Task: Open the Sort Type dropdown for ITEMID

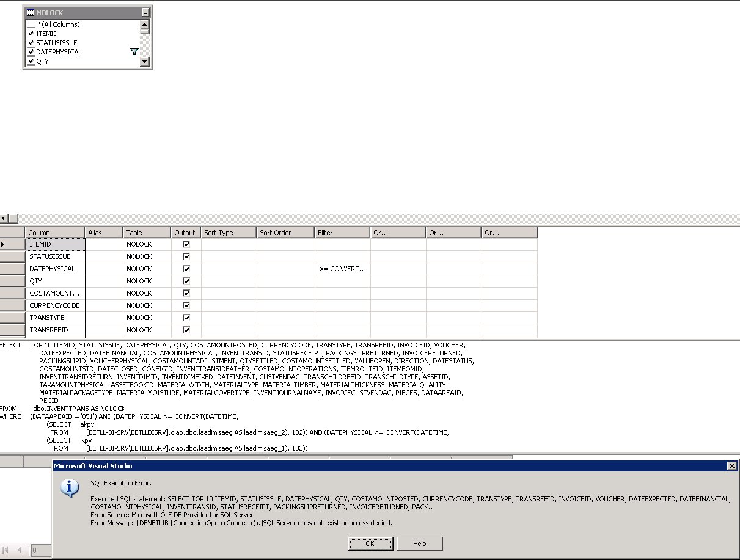Action: pyautogui.click(x=228, y=244)
